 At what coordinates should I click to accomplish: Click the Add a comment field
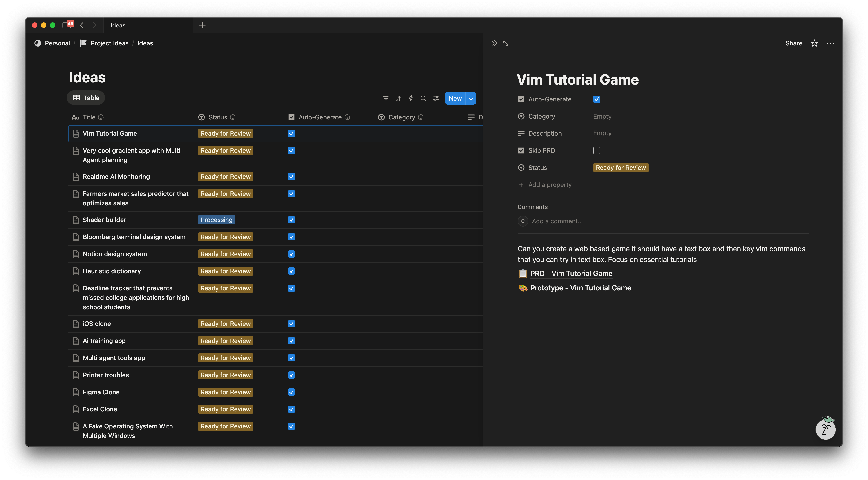tap(557, 221)
